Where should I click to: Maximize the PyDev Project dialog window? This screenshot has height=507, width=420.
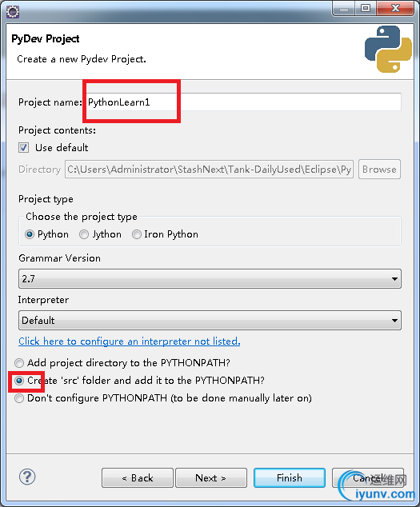[x=366, y=9]
